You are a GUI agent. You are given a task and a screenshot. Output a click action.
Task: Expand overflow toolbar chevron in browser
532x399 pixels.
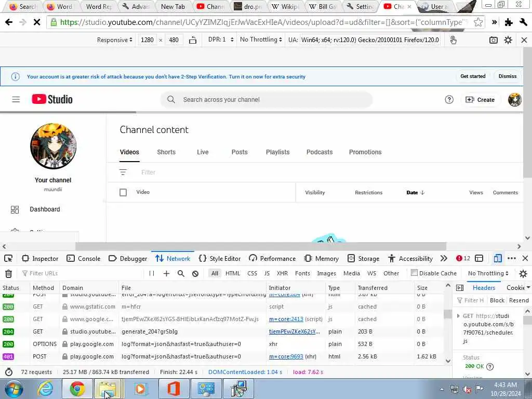click(x=495, y=22)
